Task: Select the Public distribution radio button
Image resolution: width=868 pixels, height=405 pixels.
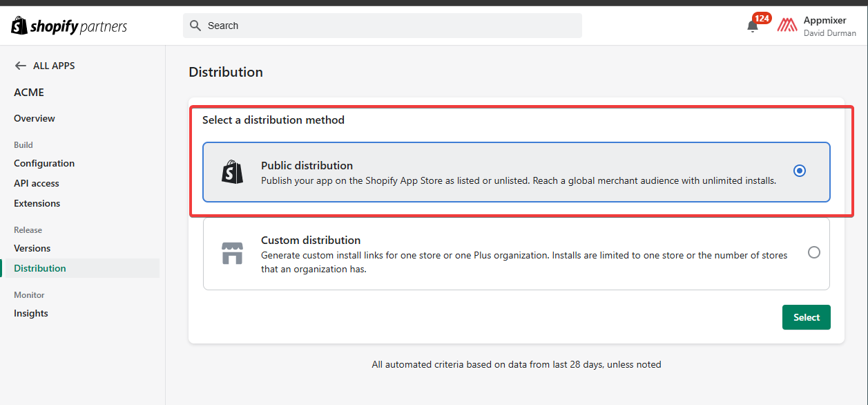Action: 800,171
